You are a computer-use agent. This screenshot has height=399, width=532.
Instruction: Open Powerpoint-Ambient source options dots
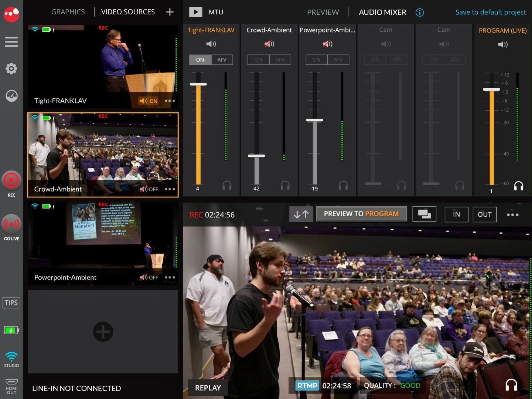coord(170,277)
